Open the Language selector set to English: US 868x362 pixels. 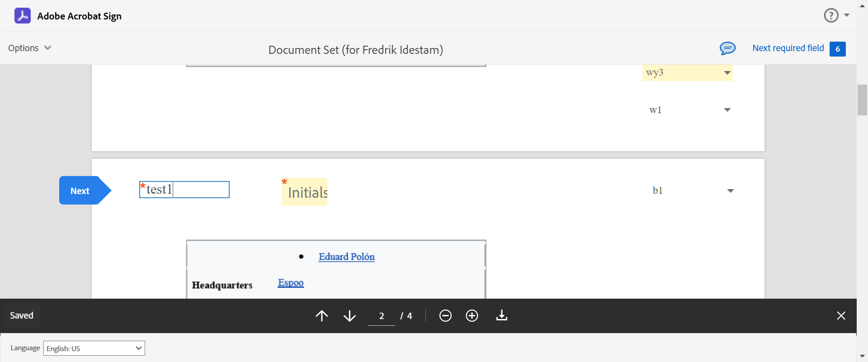pyautogui.click(x=94, y=348)
